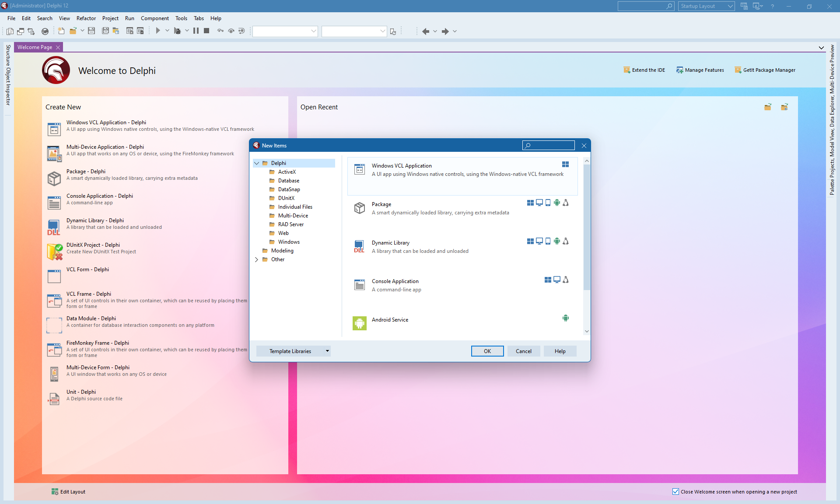This screenshot has height=504, width=840.
Task: Open the Startup Layout dropdown
Action: (x=707, y=6)
